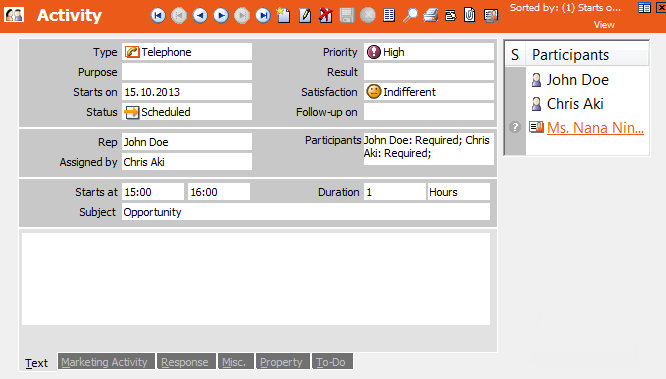This screenshot has width=666, height=379.
Task: Click the Subject field containing Opportunity
Action: (x=306, y=212)
